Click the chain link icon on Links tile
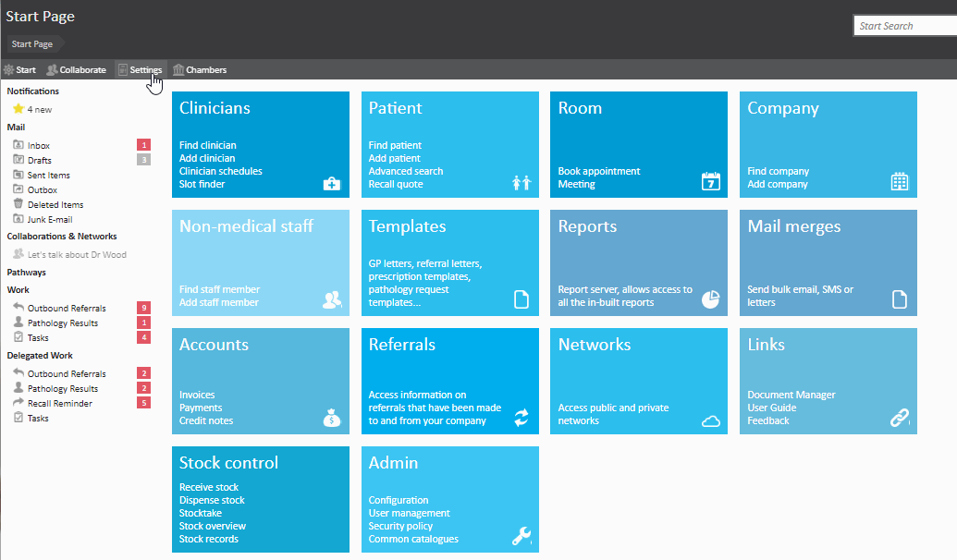 pos(900,418)
